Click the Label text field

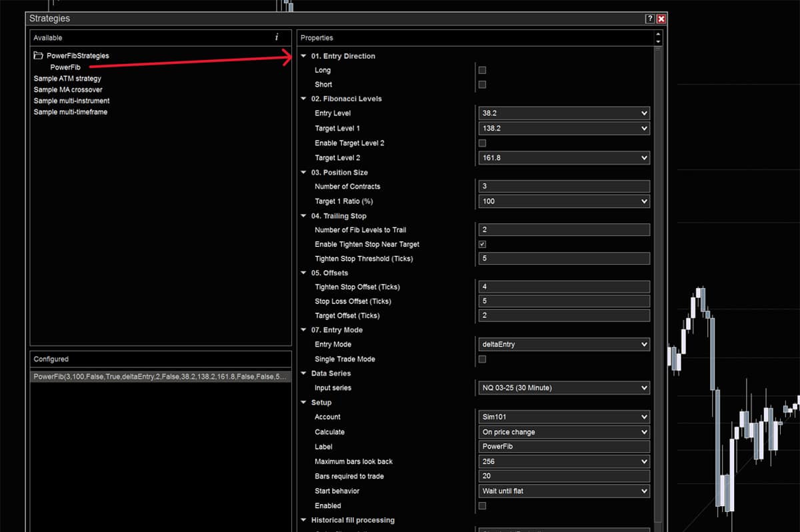[563, 447]
